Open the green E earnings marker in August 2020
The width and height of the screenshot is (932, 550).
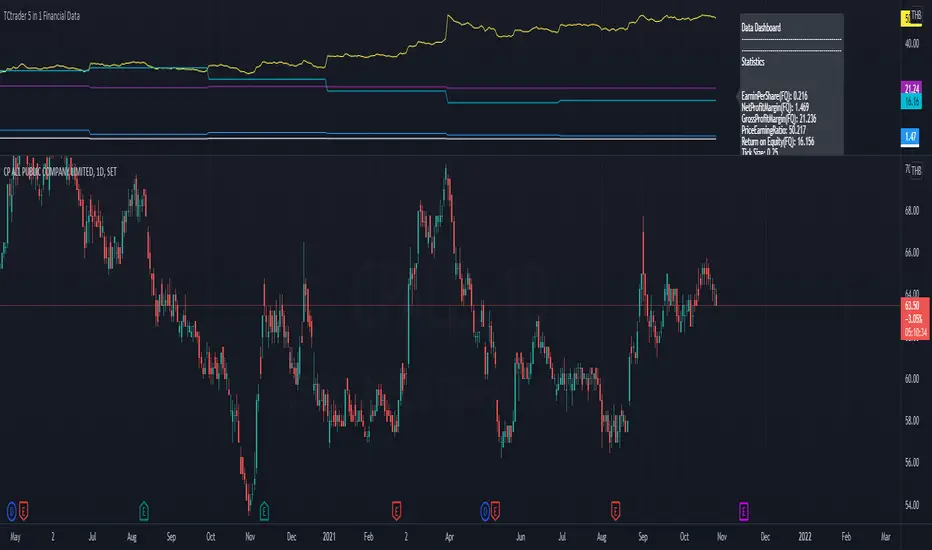coord(144,511)
